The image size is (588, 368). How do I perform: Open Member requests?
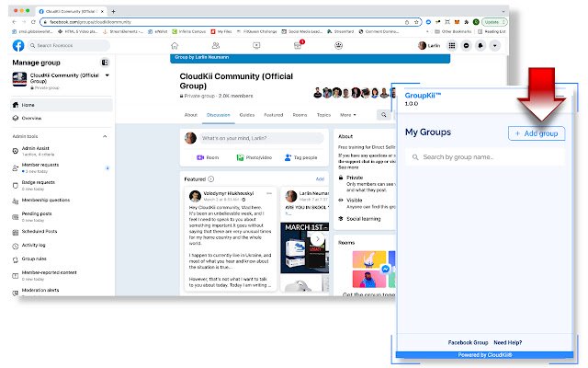(62, 167)
